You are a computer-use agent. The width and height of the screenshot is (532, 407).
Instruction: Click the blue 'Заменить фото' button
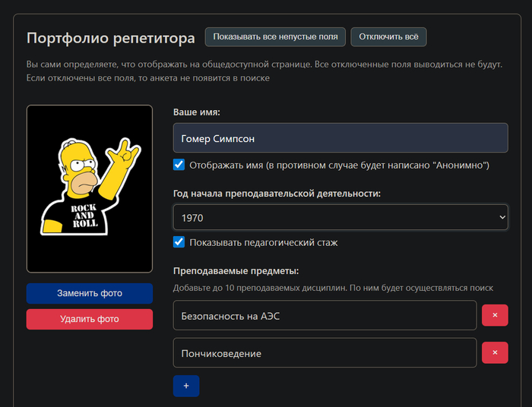90,294
